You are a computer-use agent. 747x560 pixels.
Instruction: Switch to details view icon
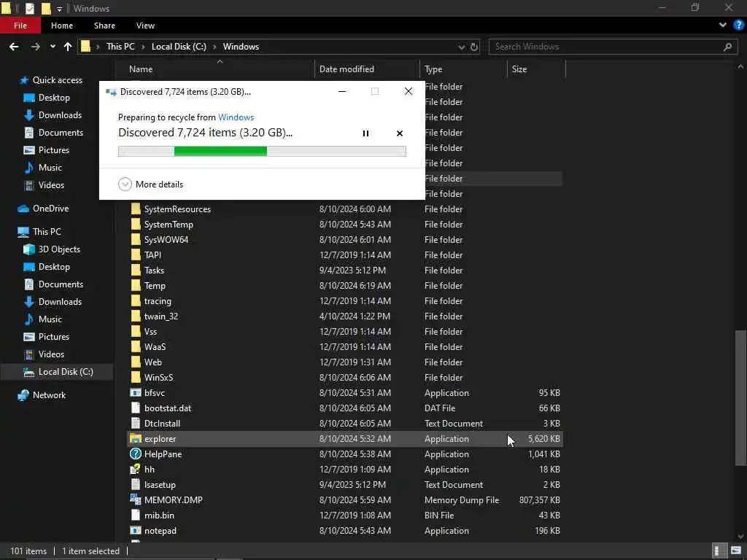719,551
